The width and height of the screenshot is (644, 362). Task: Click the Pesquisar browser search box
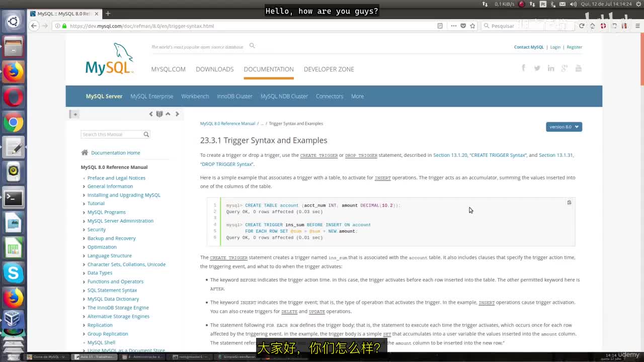pyautogui.click(x=528, y=26)
